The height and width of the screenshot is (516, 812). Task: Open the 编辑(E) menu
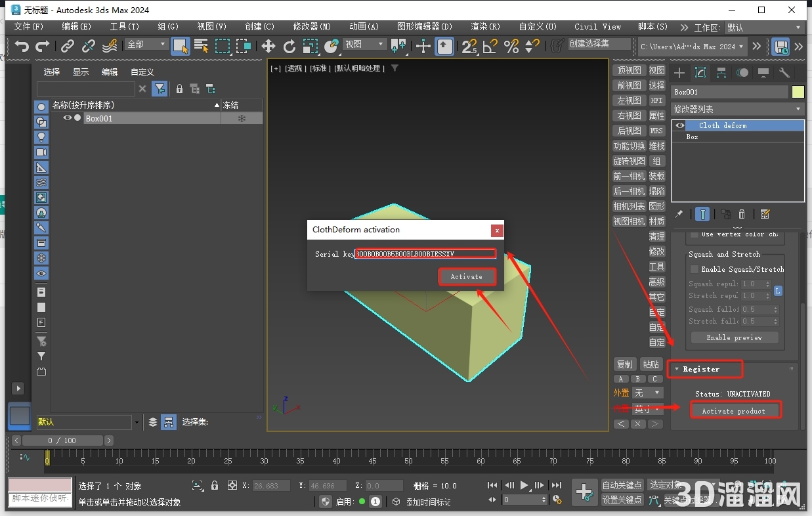pyautogui.click(x=76, y=27)
